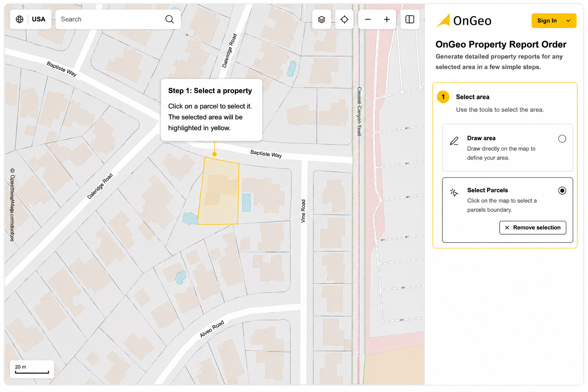Expand the Sign In dropdown arrow

(568, 21)
